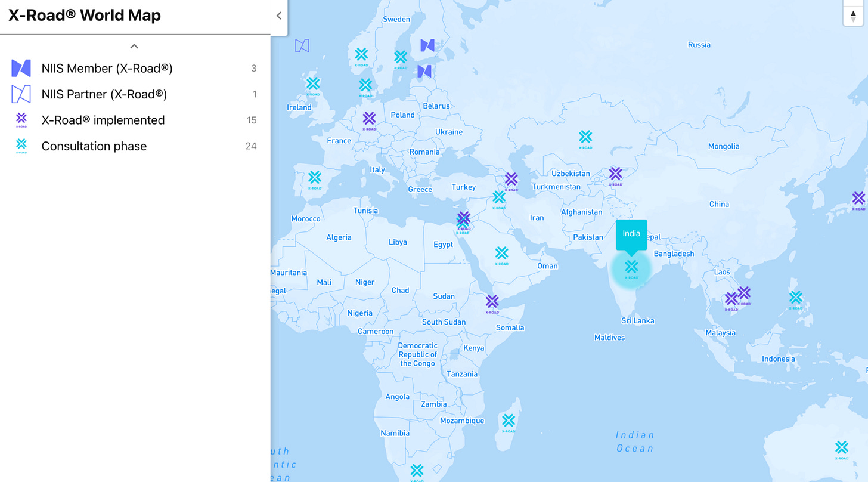The height and width of the screenshot is (482, 868).
Task: Click the NIIS Partner marker near Iceland
Action: pyautogui.click(x=302, y=45)
